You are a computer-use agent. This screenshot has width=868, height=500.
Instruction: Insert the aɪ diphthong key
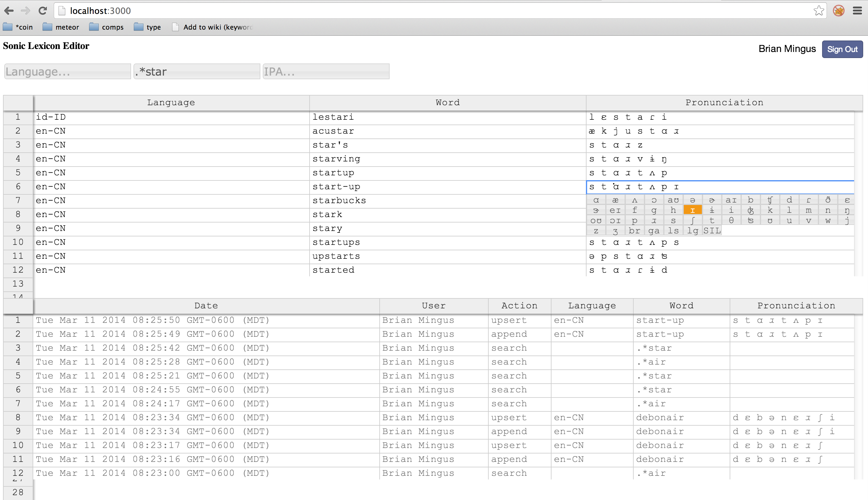(731, 200)
